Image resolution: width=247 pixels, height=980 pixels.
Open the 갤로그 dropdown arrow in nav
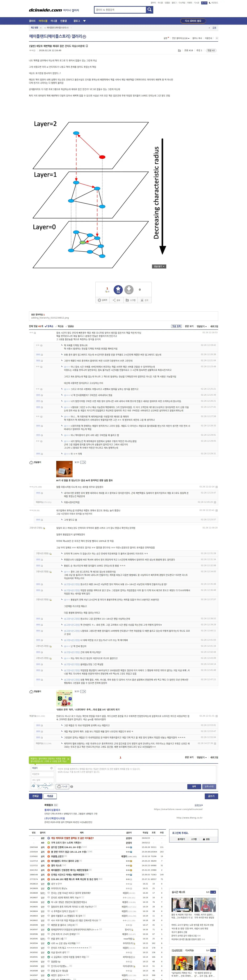point(84,21)
